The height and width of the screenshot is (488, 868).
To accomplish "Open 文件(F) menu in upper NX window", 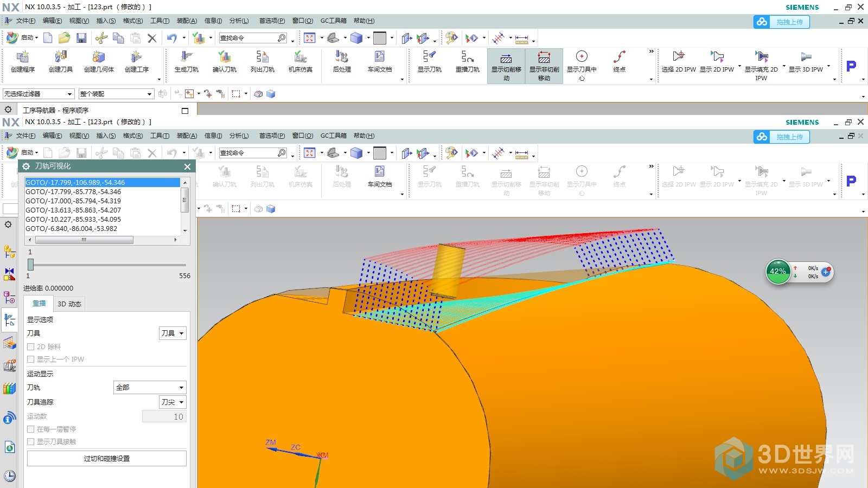I will [25, 21].
